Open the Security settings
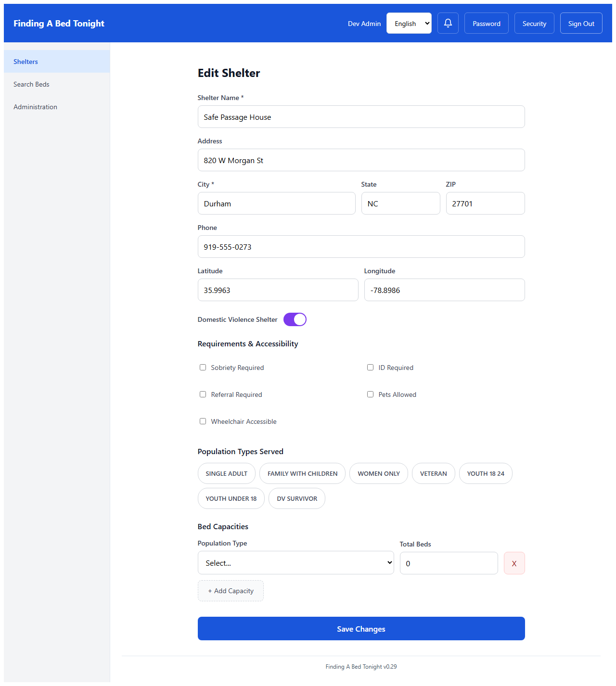The width and height of the screenshot is (616, 686). (x=534, y=23)
